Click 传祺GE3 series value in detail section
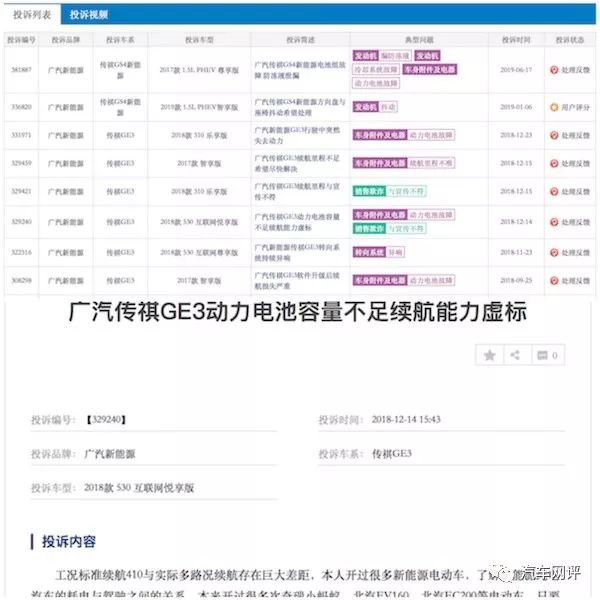This screenshot has width=600, height=600. [x=392, y=454]
